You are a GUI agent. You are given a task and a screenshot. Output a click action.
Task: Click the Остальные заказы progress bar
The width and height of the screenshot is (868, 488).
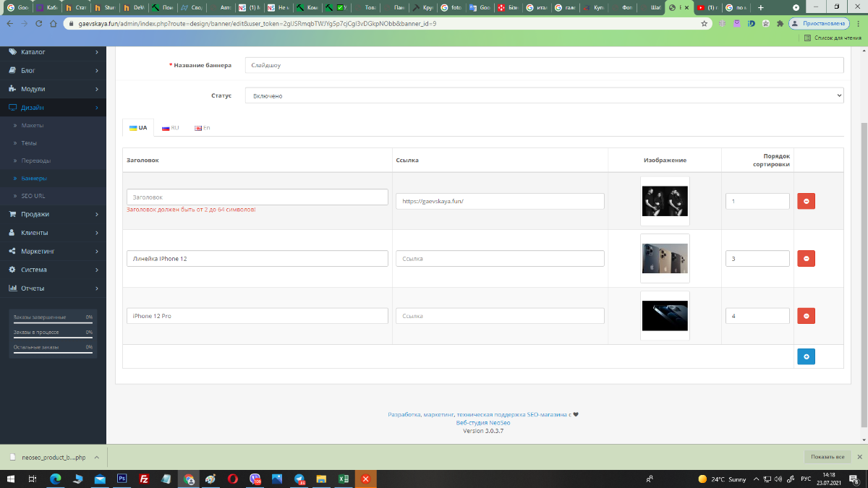coord(53,351)
